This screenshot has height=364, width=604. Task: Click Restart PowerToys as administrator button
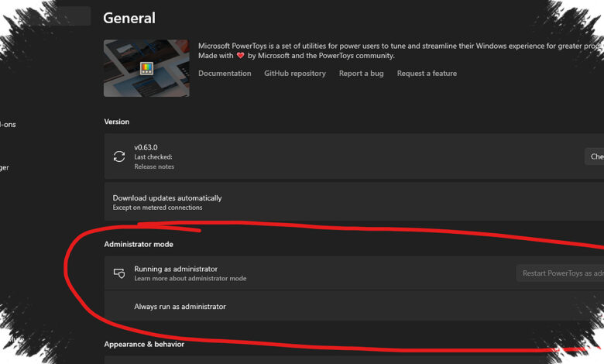560,273
